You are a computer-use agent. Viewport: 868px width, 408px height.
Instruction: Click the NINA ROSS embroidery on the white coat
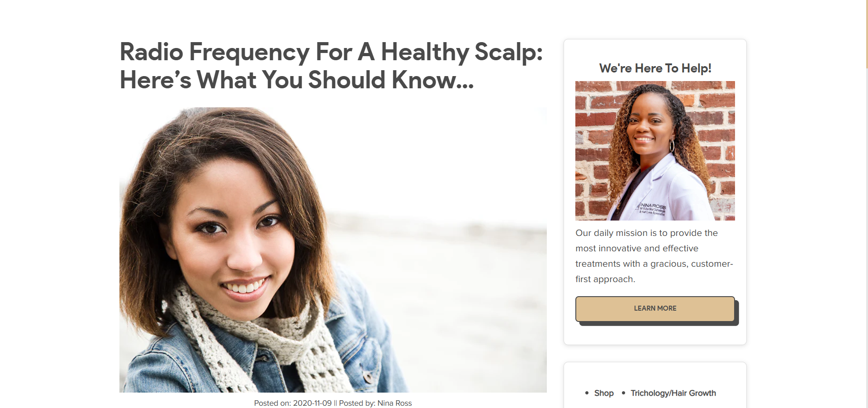[x=652, y=209]
